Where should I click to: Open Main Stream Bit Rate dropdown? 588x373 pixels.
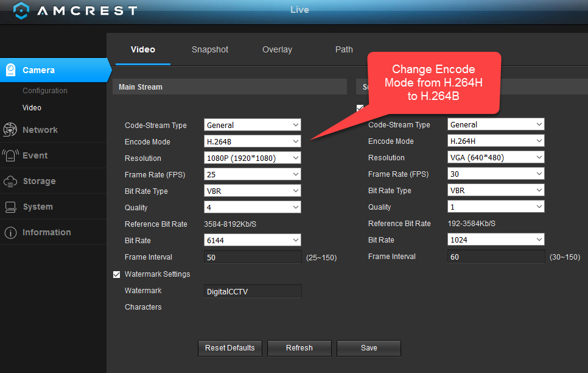click(253, 240)
